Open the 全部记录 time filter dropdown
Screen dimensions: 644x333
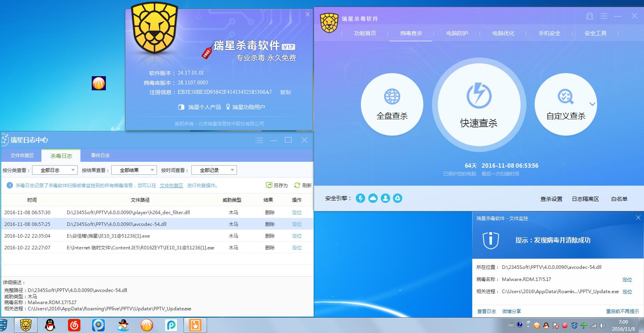pos(214,170)
